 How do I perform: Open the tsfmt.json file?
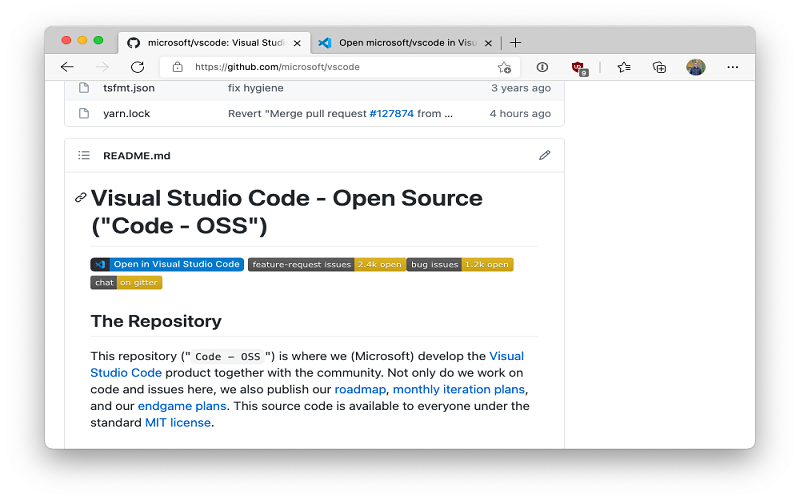(x=129, y=88)
